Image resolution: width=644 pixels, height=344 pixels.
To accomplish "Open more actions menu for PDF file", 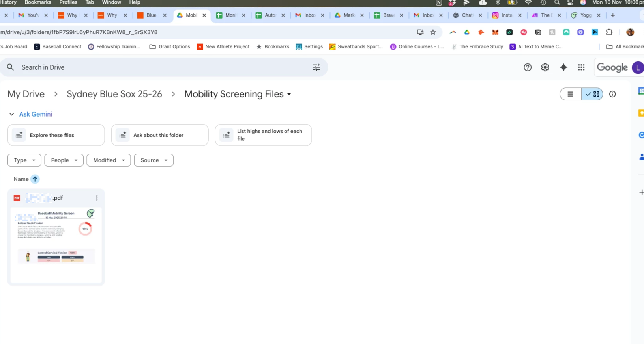I will [x=97, y=198].
